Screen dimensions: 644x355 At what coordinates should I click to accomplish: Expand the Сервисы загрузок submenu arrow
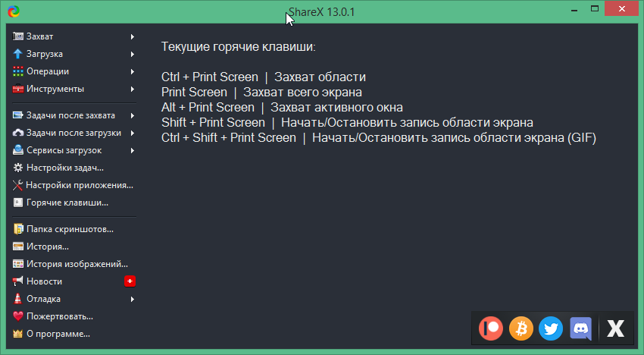coord(133,150)
